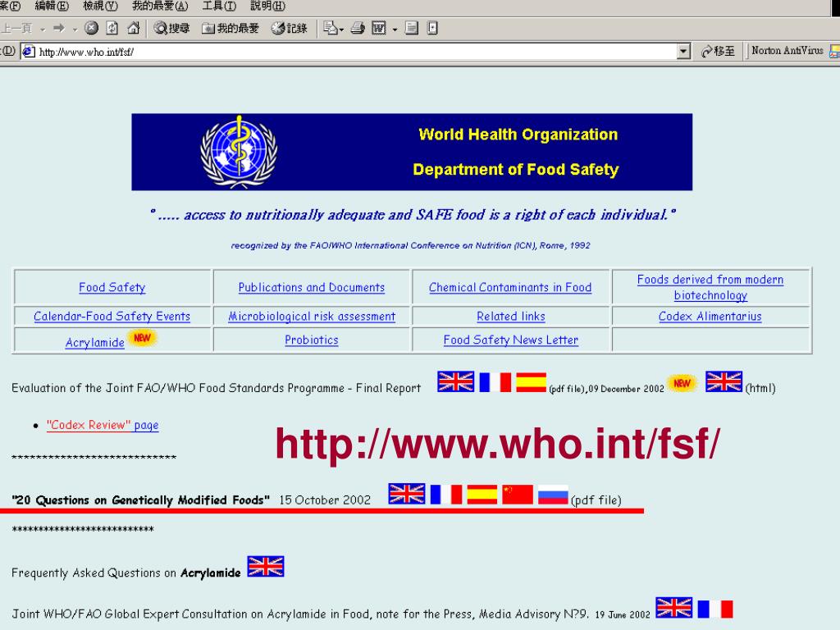
Task: Click the Edit with Word icon
Action: click(379, 28)
